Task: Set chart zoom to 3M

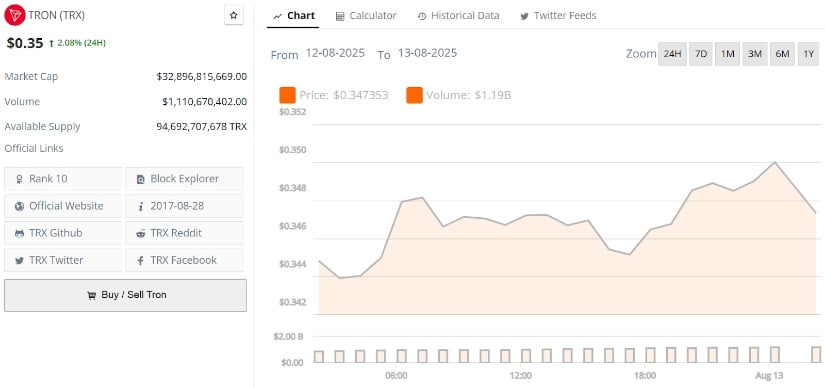Action: (x=755, y=54)
